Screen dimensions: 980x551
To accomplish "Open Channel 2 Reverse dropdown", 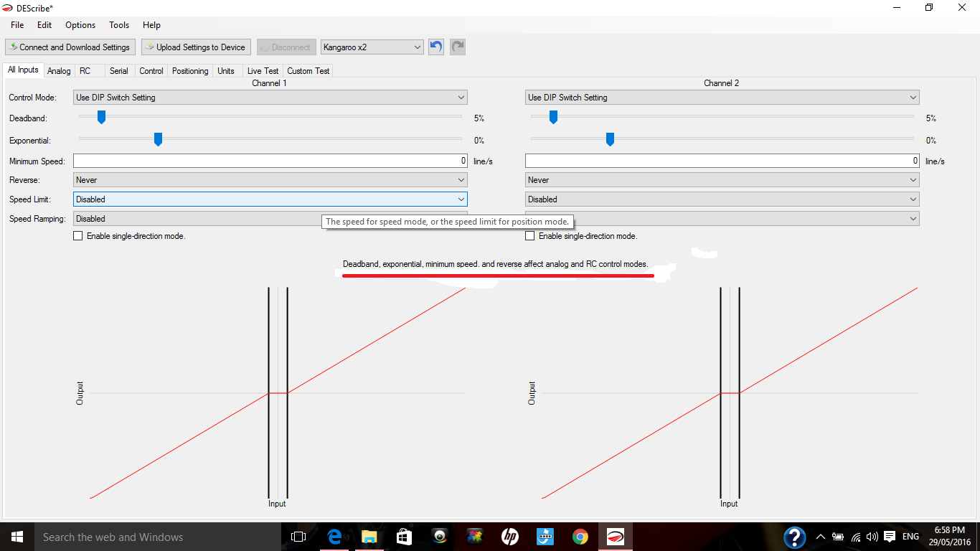I will click(722, 180).
